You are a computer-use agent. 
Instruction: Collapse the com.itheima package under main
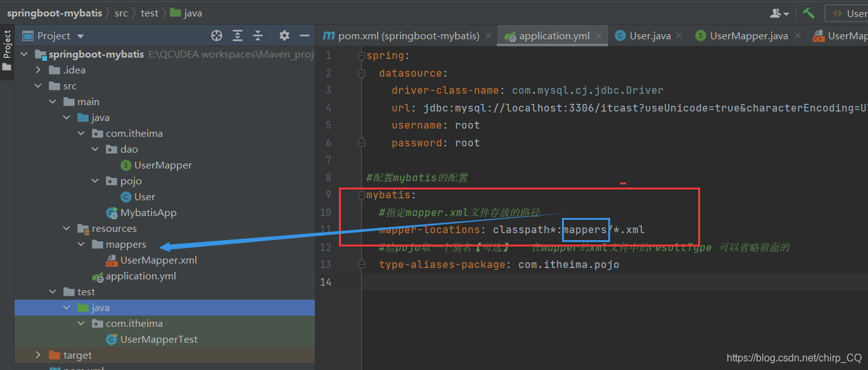coord(80,133)
